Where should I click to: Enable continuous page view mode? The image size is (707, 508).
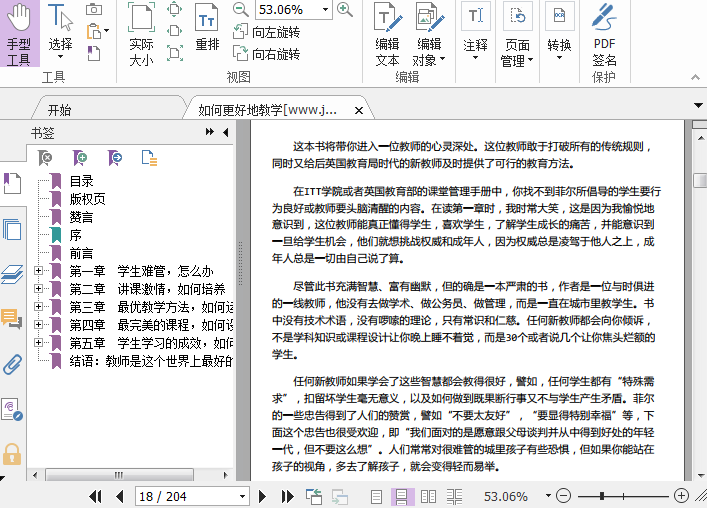coord(402,496)
